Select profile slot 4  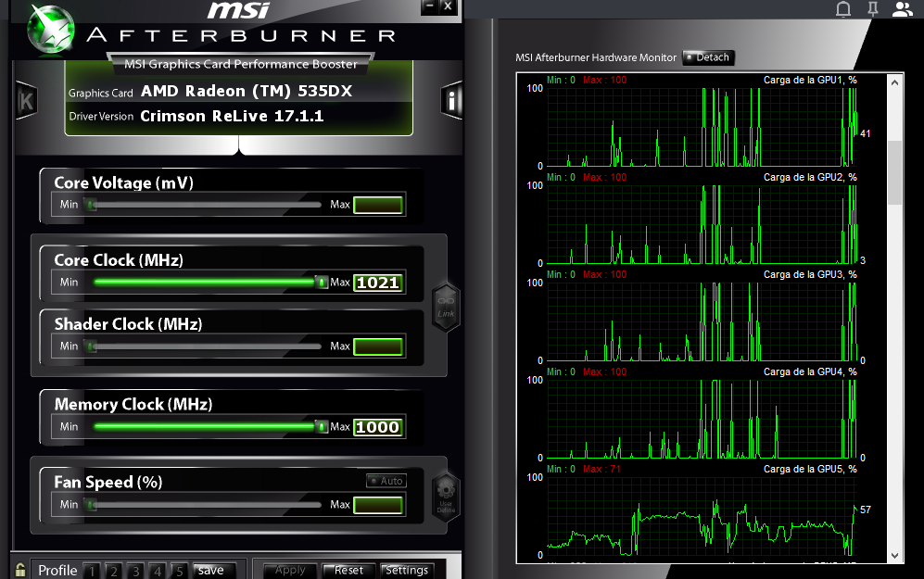[x=158, y=571]
